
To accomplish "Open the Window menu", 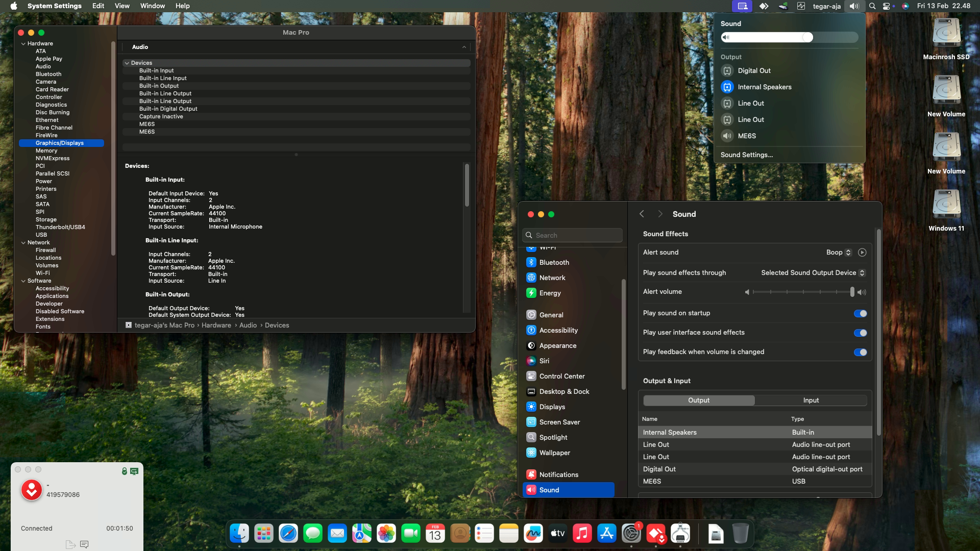I will (152, 6).
